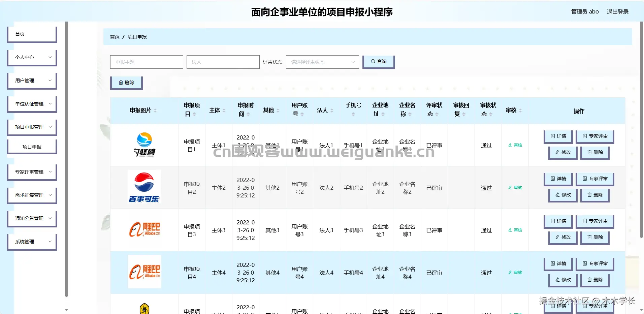This screenshot has width=644, height=314.
Task: Expand 通知公告管理 sidebar menu
Action: click(x=32, y=218)
